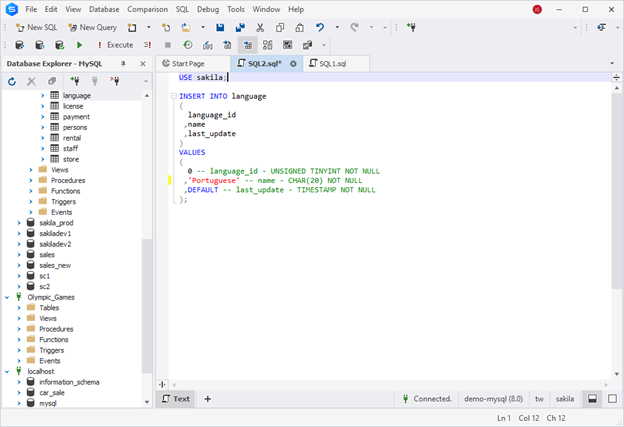Collapse the INSERT INTO code block

tap(173, 96)
